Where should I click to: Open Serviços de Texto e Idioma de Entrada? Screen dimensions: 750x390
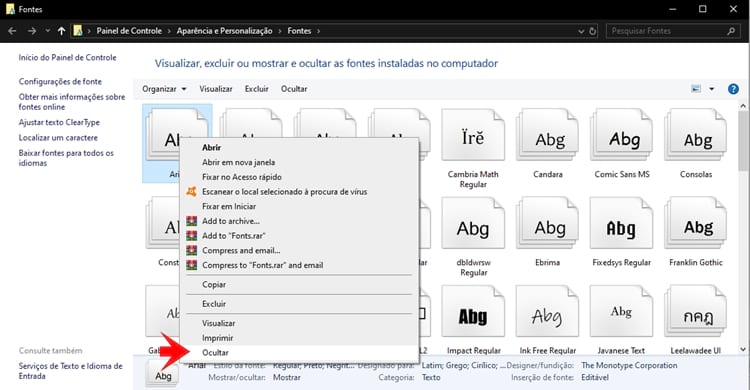point(70,371)
